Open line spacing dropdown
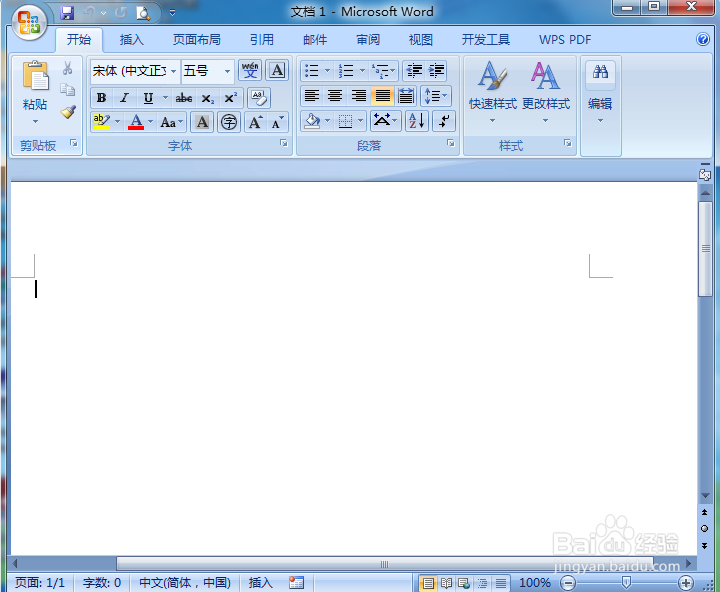 [x=435, y=96]
